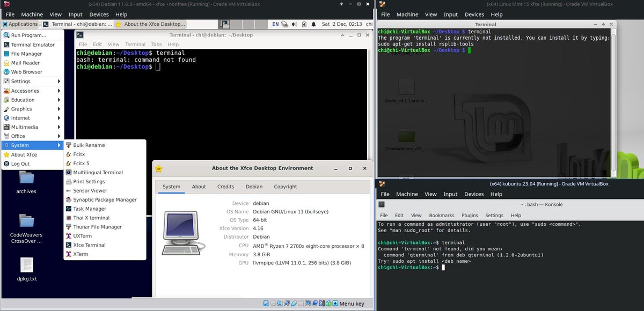Open the Terminal menu in Debian terminal window
The height and width of the screenshot is (311, 644).
pyautogui.click(x=135, y=45)
